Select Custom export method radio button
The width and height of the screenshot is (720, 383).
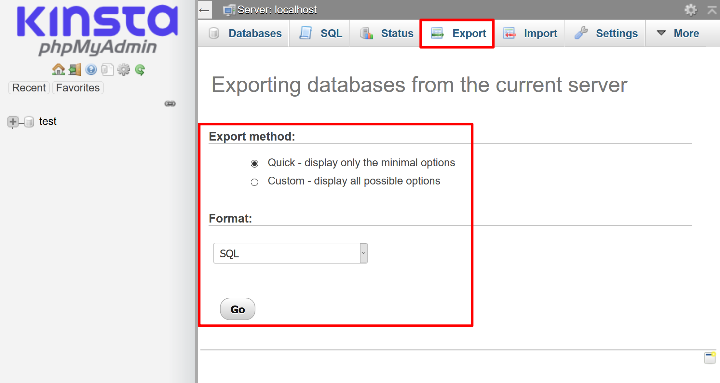pos(254,182)
